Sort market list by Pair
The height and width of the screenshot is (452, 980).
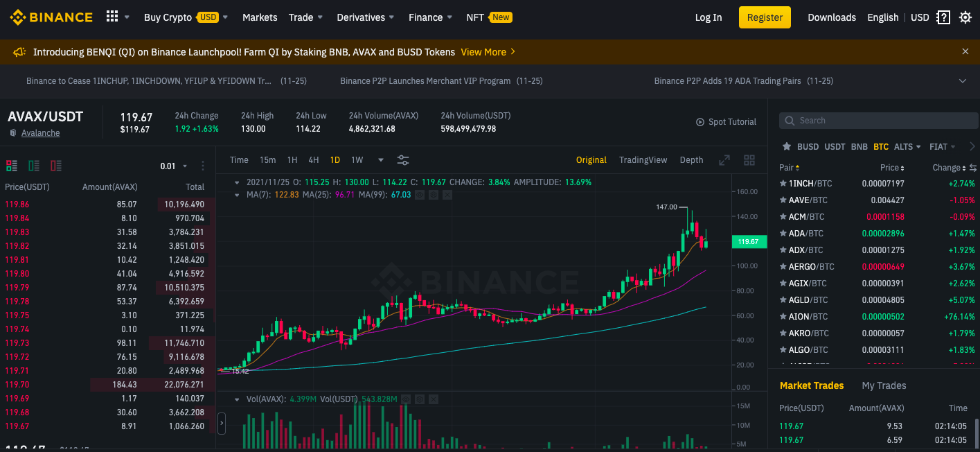coord(789,168)
